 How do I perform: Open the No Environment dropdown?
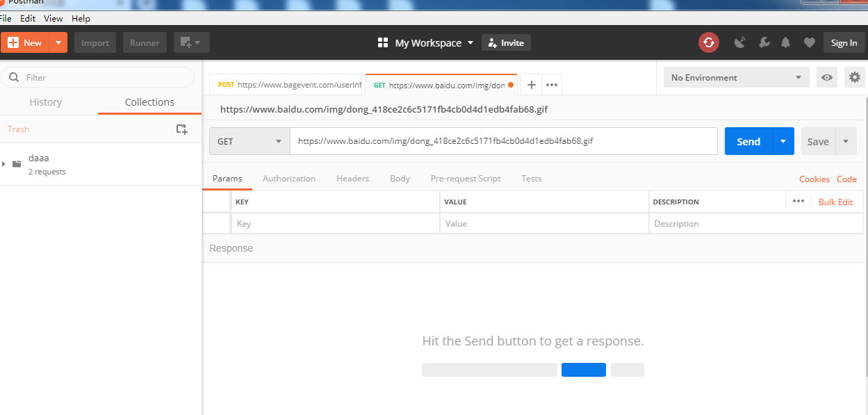735,77
